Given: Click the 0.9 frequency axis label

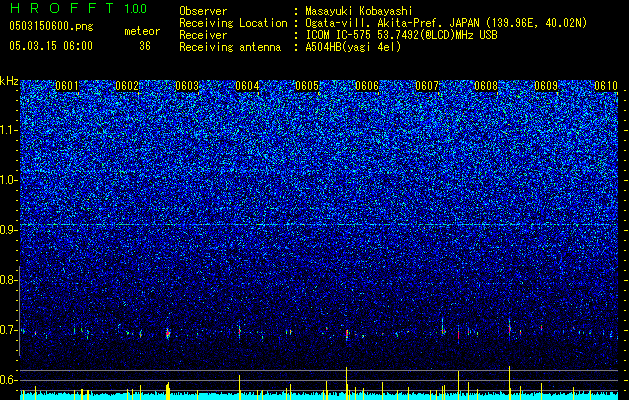Looking at the screenshot, I should [8, 230].
